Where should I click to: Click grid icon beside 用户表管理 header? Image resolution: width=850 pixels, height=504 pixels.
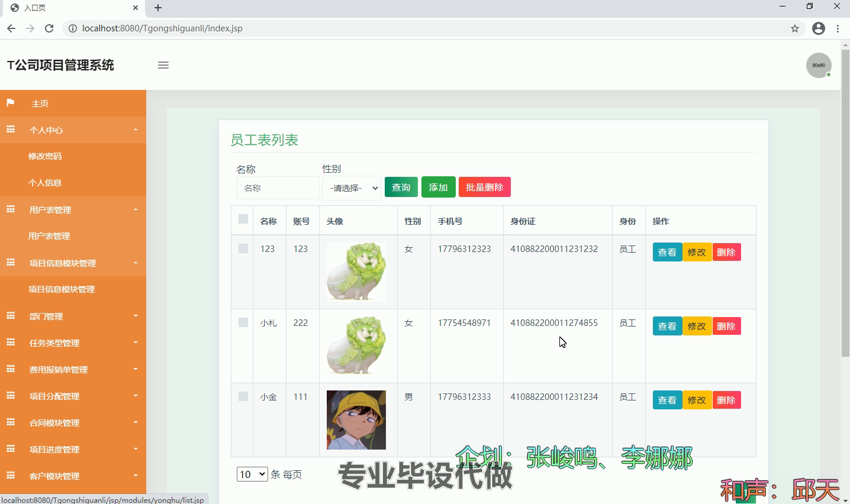10,209
